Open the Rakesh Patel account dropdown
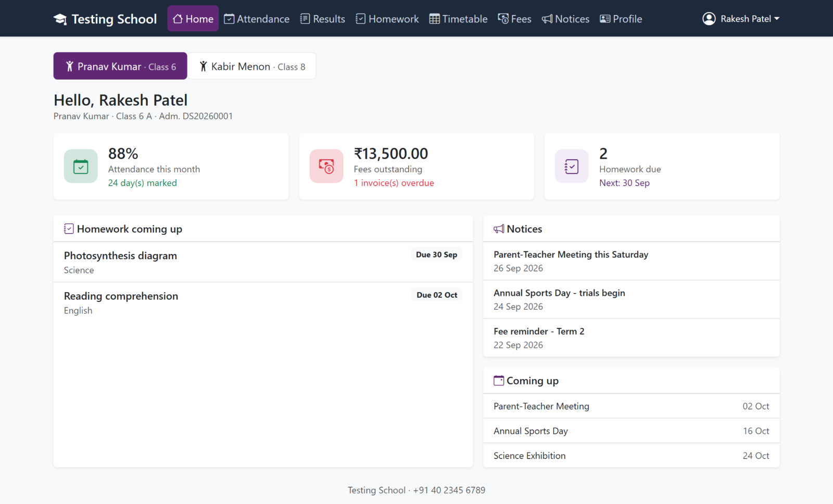 [741, 19]
